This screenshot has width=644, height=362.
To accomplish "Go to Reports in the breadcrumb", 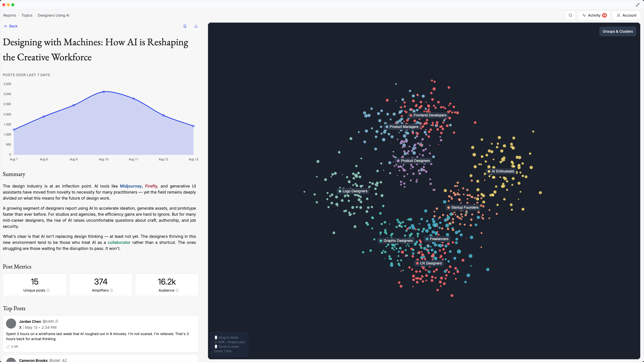I will pyautogui.click(x=10, y=15).
